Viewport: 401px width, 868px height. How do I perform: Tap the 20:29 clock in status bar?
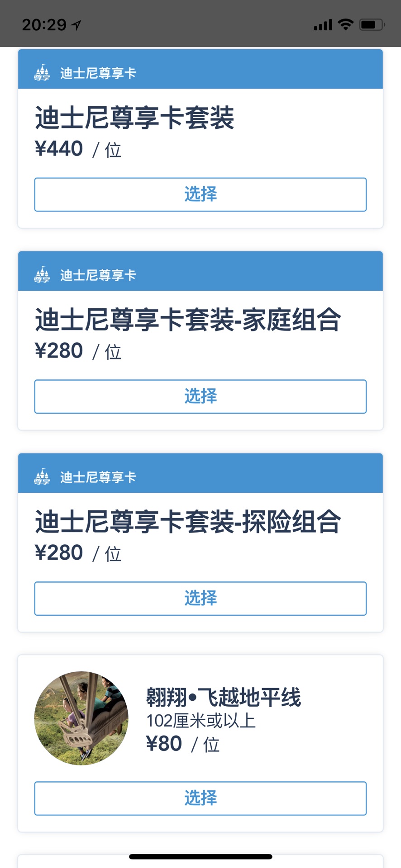click(44, 24)
